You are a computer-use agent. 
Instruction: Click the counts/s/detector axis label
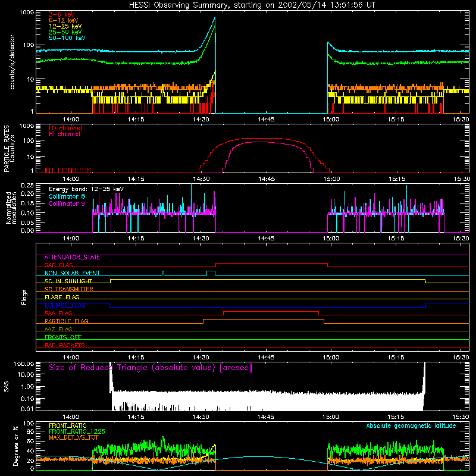click(x=12, y=62)
